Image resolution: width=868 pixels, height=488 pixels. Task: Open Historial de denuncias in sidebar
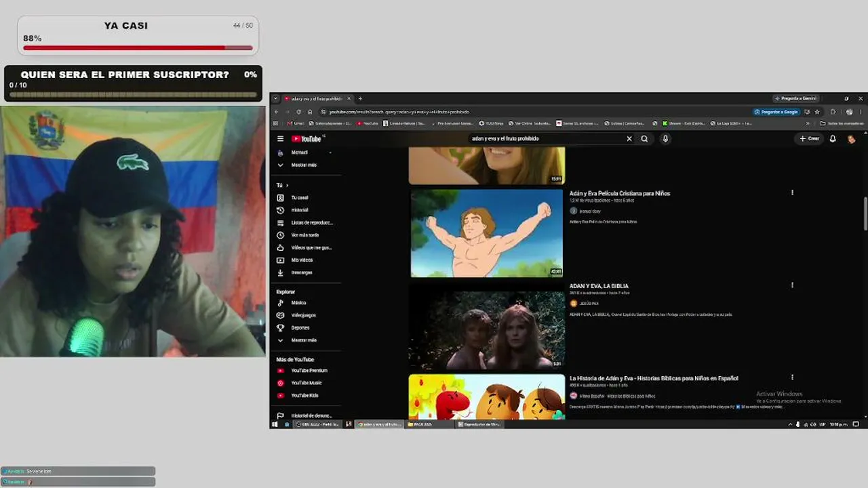[303, 415]
